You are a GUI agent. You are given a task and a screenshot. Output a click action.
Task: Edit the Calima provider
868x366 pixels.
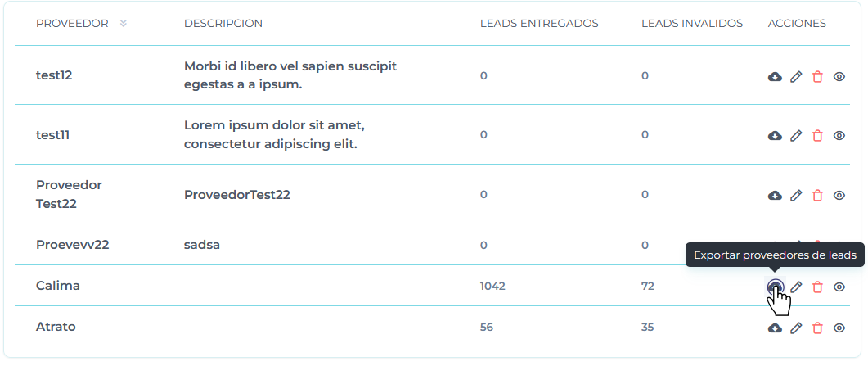796,287
